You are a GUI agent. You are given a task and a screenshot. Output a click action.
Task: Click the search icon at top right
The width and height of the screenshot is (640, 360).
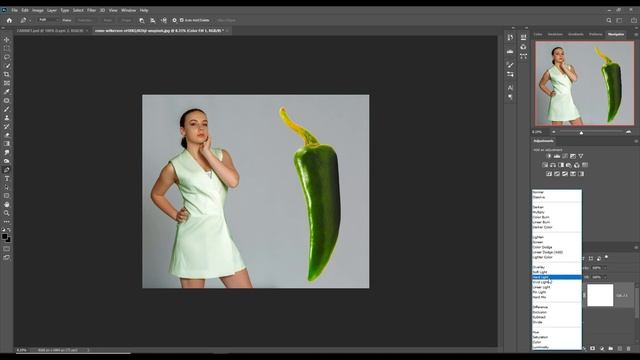coord(609,20)
